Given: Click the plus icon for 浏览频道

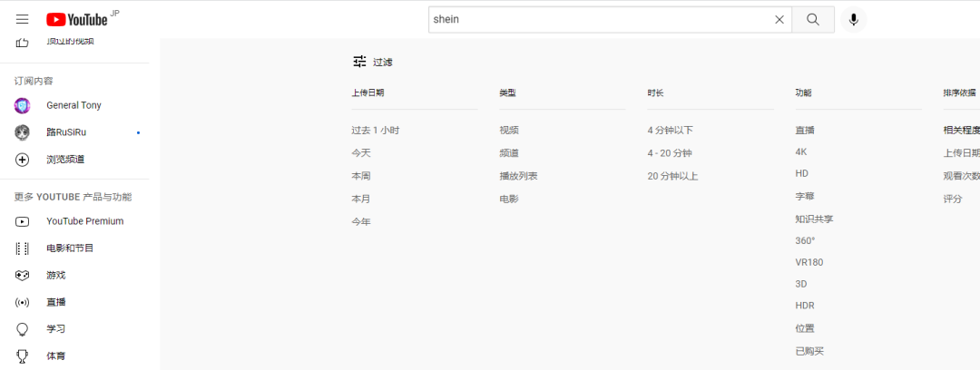Looking at the screenshot, I should tap(22, 160).
